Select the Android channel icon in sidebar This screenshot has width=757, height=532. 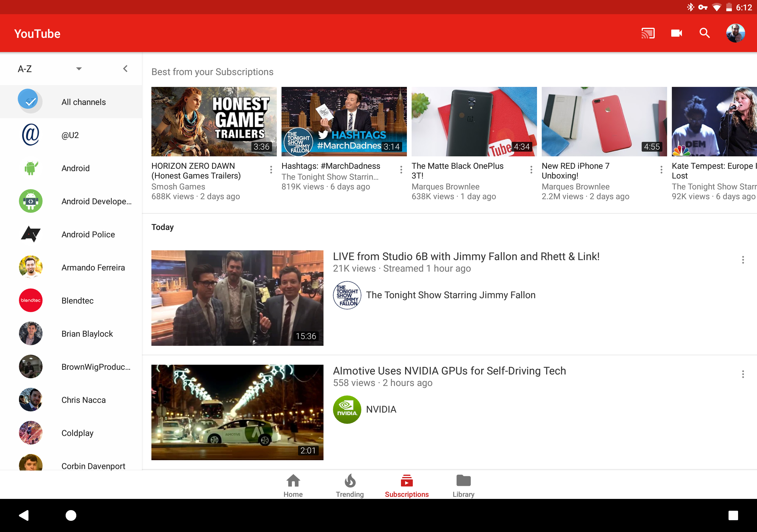click(30, 168)
